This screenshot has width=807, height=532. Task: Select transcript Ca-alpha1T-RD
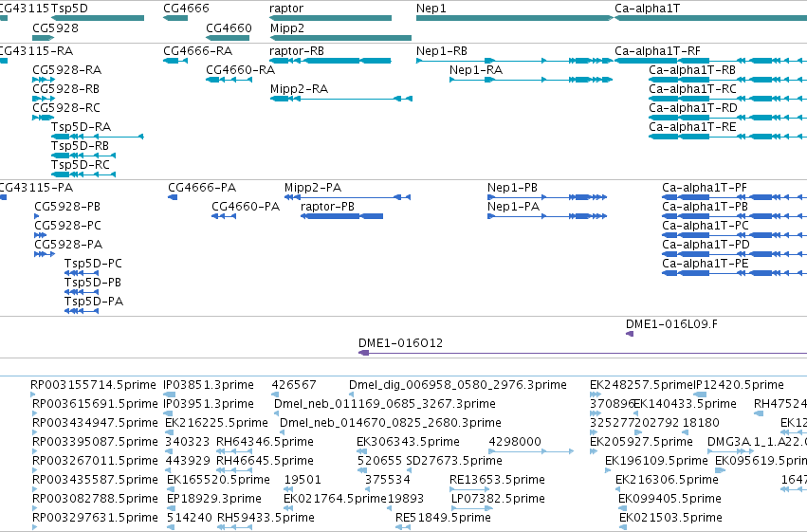[x=693, y=108]
